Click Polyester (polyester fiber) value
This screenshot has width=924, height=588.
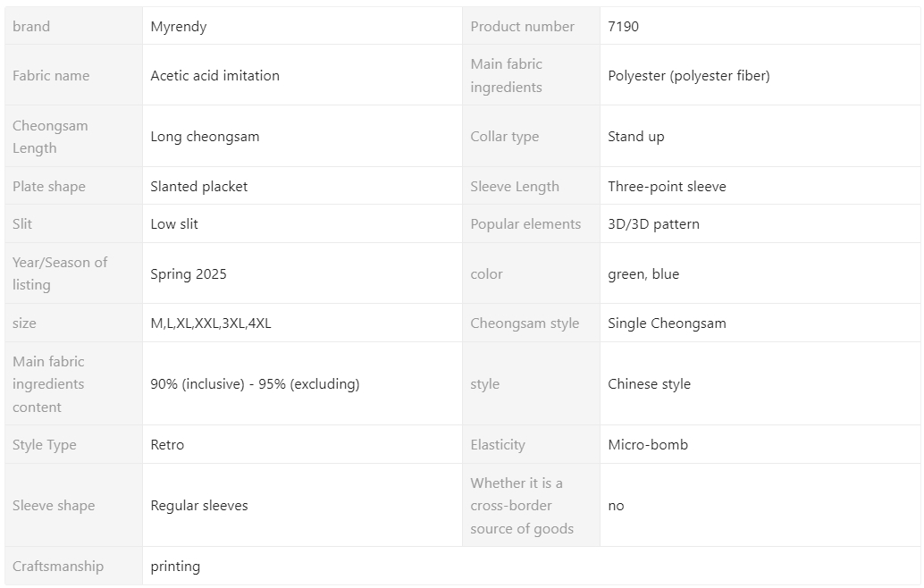pyautogui.click(x=689, y=75)
